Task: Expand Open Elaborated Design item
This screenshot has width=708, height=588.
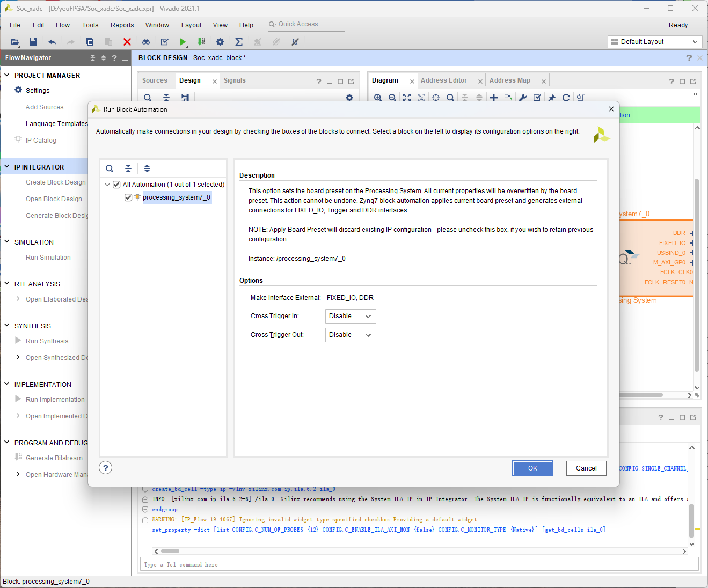Action: pyautogui.click(x=18, y=299)
